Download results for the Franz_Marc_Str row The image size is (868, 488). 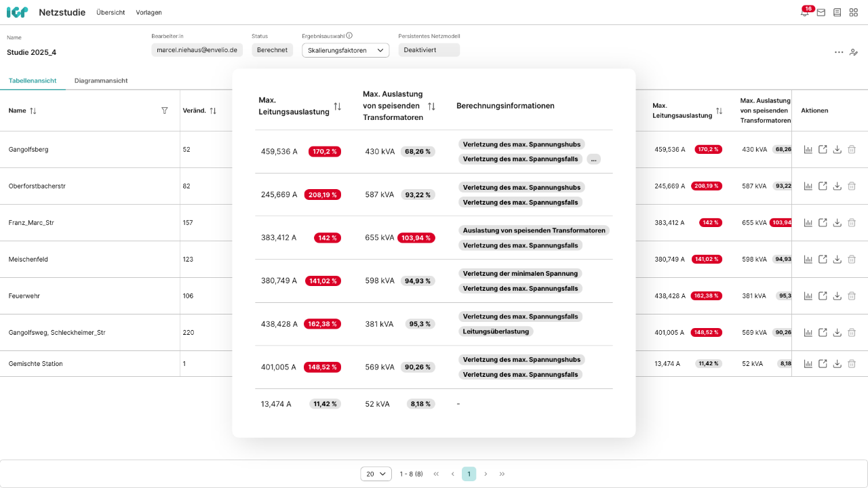tap(837, 223)
